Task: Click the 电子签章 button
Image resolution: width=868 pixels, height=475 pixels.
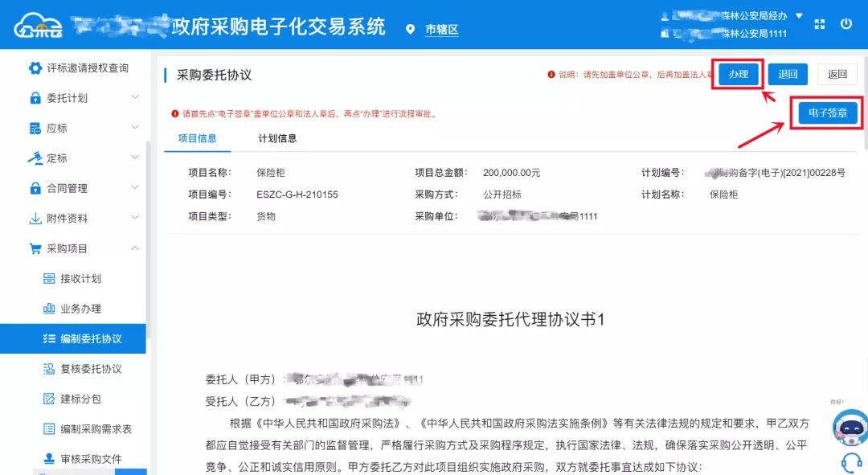Action: coord(826,113)
